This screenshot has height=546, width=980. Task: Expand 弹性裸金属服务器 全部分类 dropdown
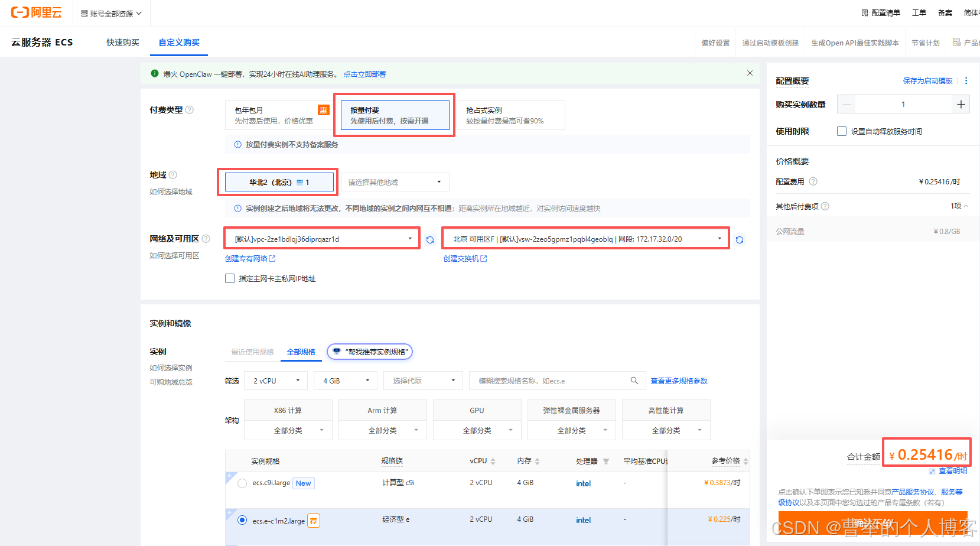coord(572,430)
